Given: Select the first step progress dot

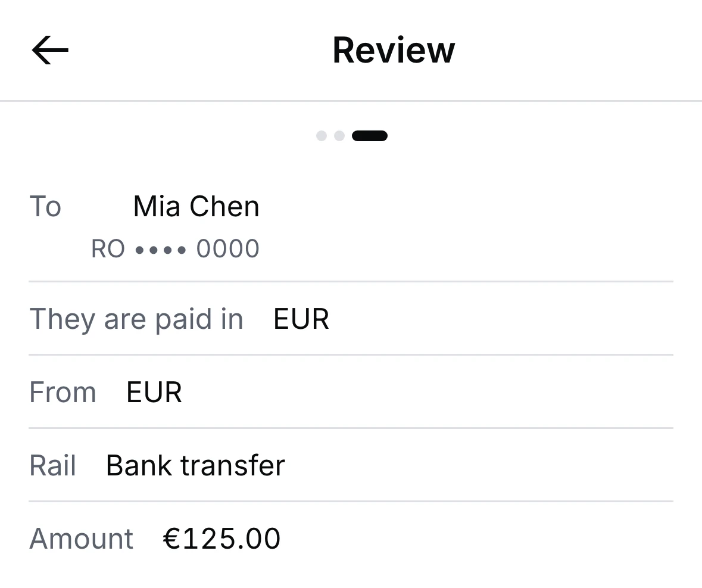Looking at the screenshot, I should point(322,136).
